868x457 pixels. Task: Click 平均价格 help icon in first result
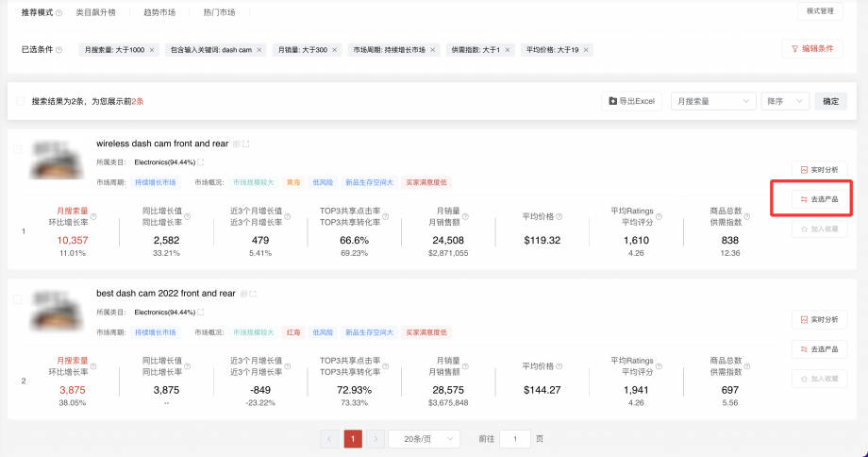click(559, 216)
